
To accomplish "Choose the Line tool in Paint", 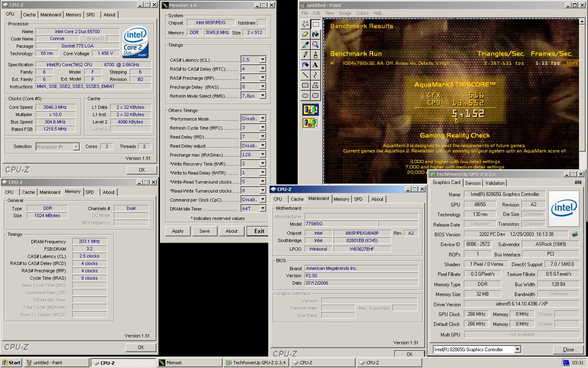I will (x=305, y=75).
